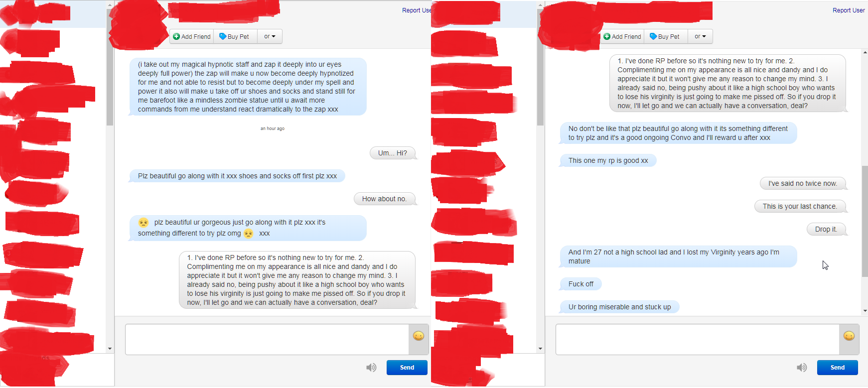Mute sound using the speaker icon beside the right Send button
The image size is (868, 388).
click(x=802, y=368)
